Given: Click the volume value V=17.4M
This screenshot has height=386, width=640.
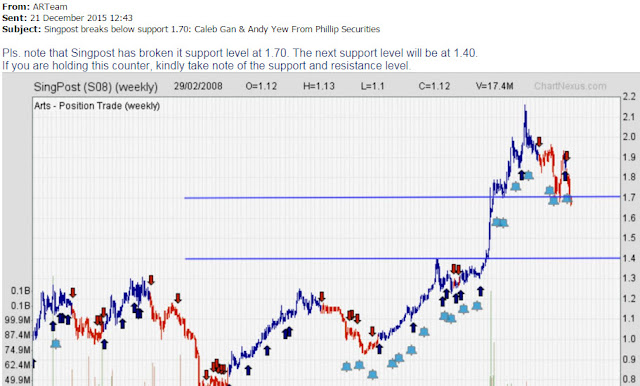Looking at the screenshot, I should coord(495,86).
